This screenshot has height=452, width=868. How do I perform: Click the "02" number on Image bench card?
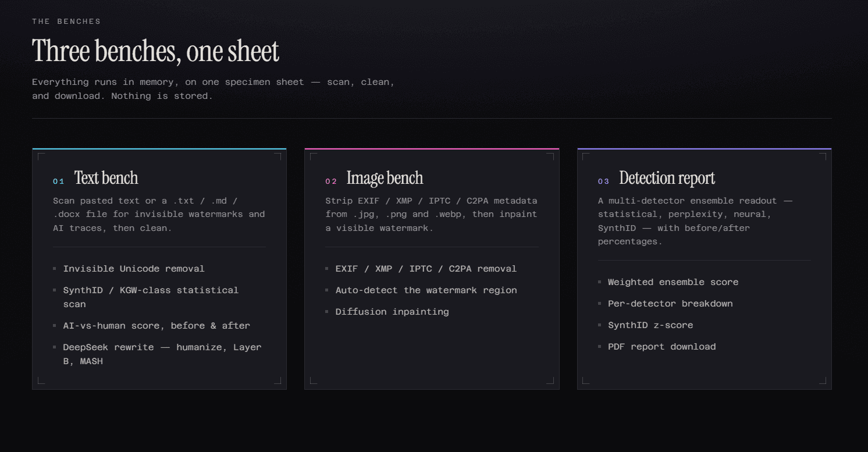point(331,181)
